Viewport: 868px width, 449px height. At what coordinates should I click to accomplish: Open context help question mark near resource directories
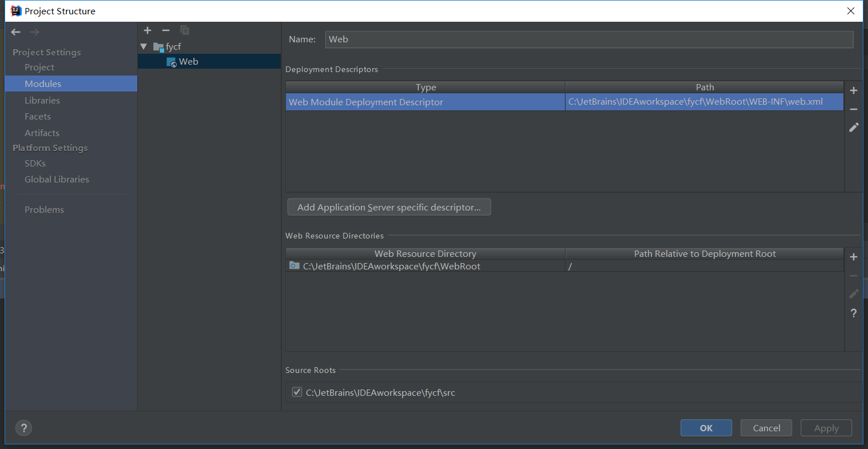pos(853,313)
